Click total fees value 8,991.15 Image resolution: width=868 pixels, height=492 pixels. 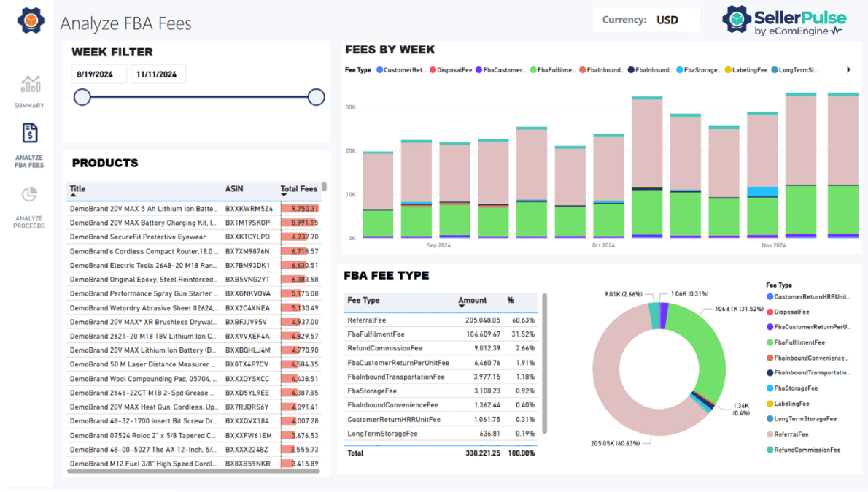tap(304, 223)
